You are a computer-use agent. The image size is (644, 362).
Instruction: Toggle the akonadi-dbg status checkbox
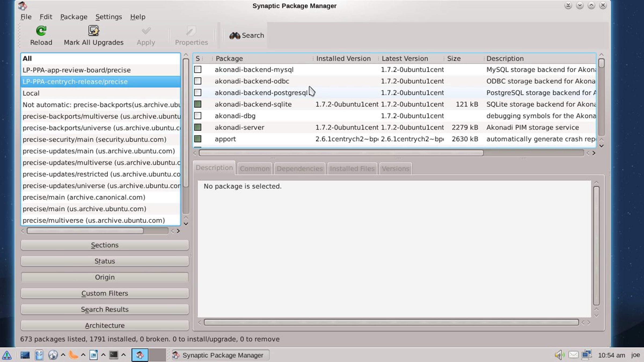(198, 116)
